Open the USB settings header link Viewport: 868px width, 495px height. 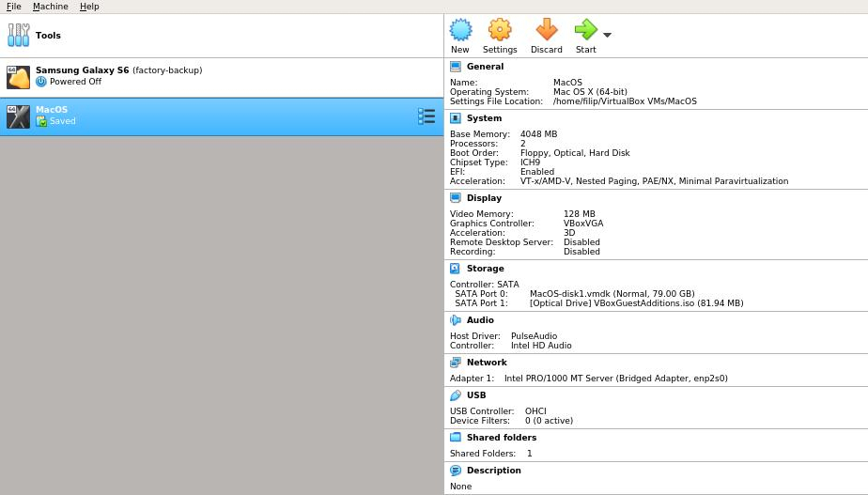point(476,395)
